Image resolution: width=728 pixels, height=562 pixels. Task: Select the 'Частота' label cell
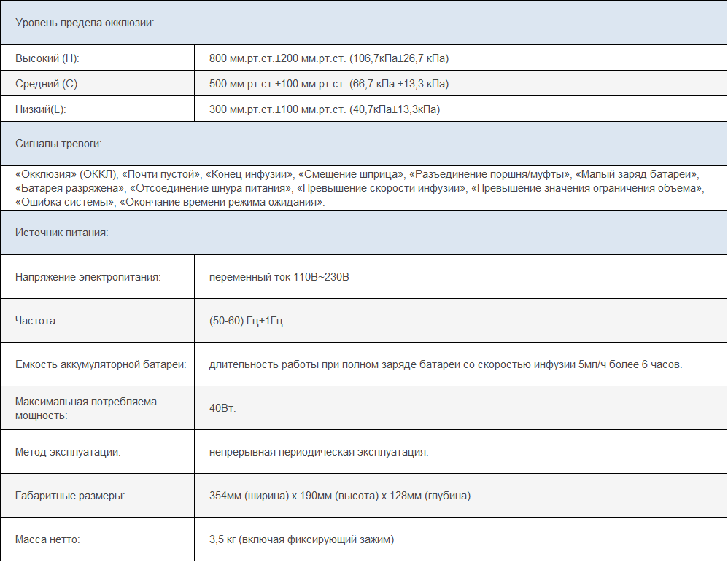[36, 320]
